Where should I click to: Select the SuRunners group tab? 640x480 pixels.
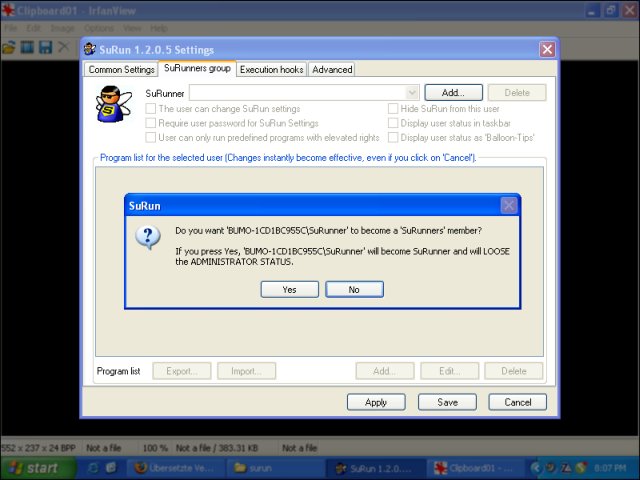tap(197, 68)
